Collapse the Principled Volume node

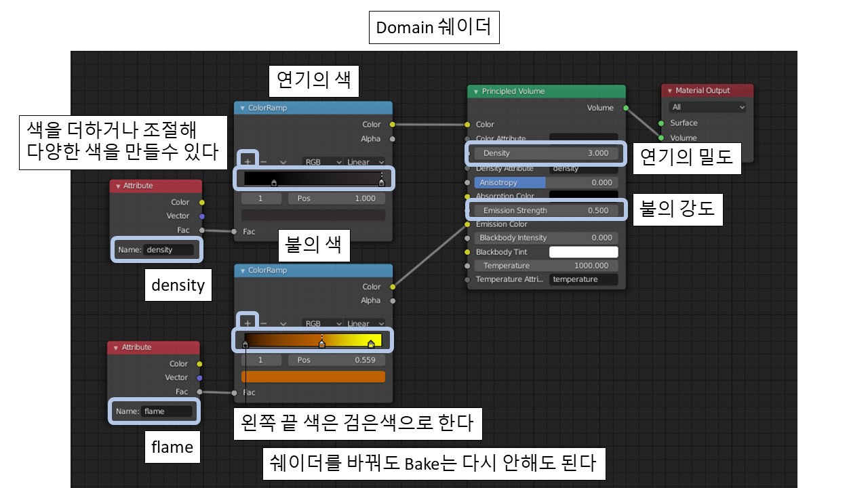click(x=475, y=91)
